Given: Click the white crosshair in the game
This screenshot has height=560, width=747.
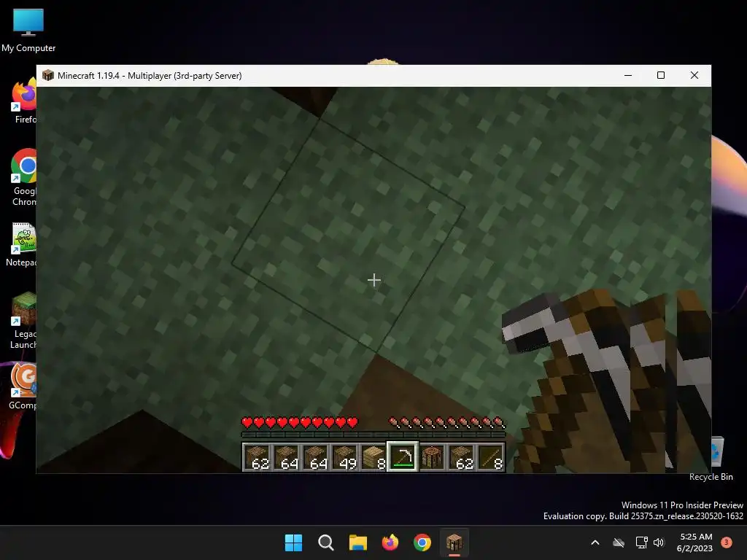Looking at the screenshot, I should click(374, 280).
